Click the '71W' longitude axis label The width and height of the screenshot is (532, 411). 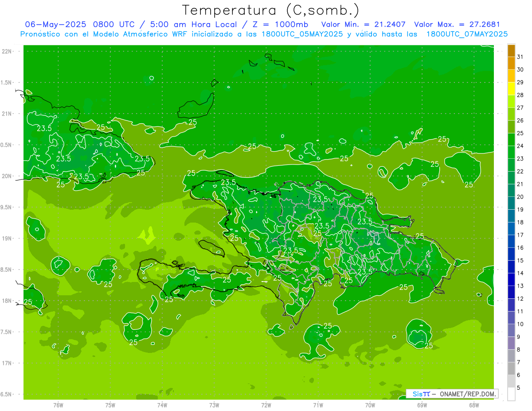(318, 405)
